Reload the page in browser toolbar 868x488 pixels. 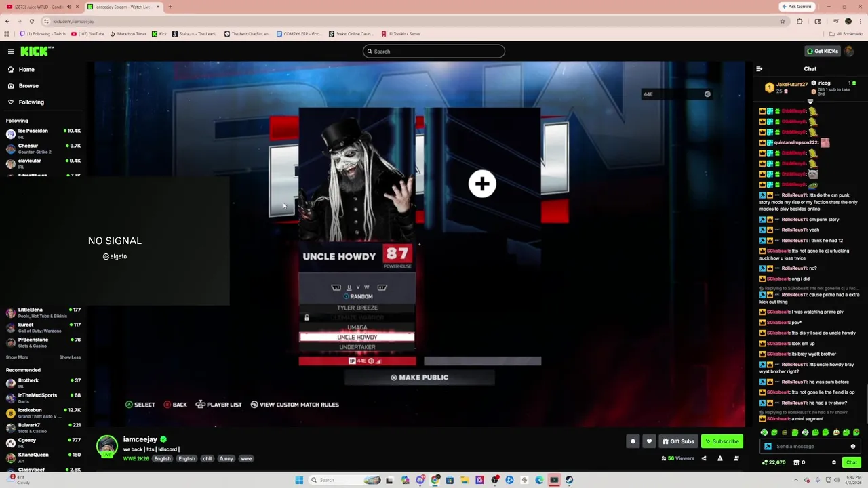pyautogui.click(x=31, y=21)
